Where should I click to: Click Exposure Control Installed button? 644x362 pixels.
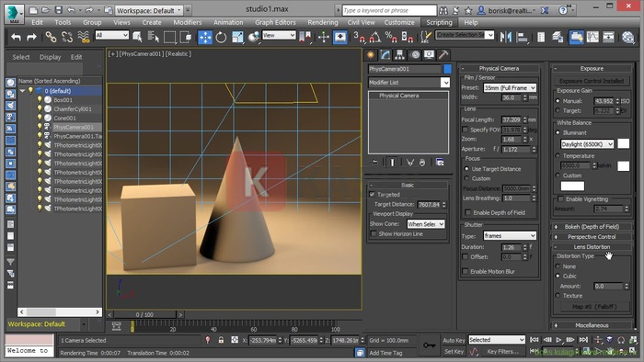tap(592, 81)
